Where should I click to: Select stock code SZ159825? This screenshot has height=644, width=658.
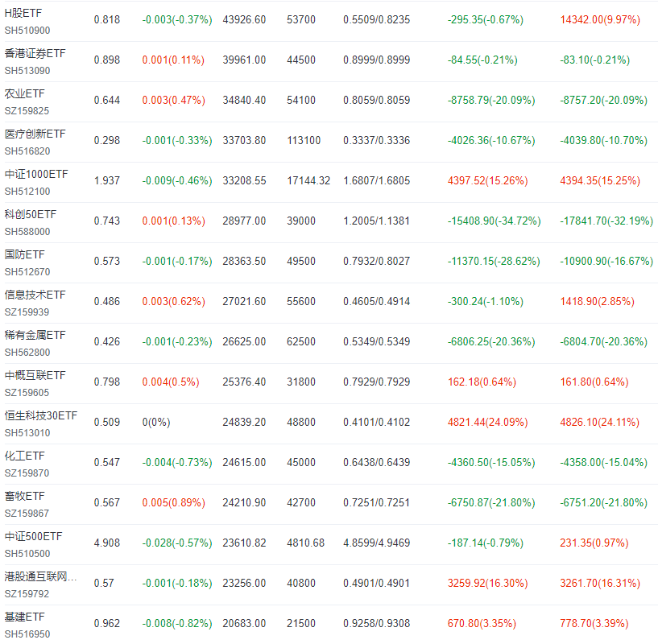[27, 111]
